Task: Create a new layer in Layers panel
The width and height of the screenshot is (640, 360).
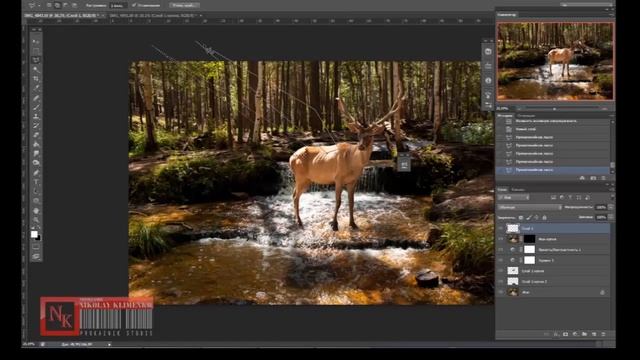Action: tap(594, 334)
